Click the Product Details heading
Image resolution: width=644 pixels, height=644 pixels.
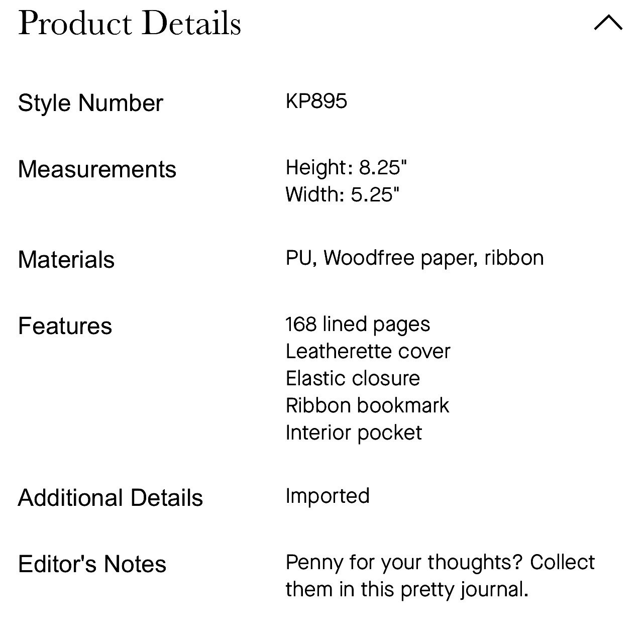(x=130, y=24)
